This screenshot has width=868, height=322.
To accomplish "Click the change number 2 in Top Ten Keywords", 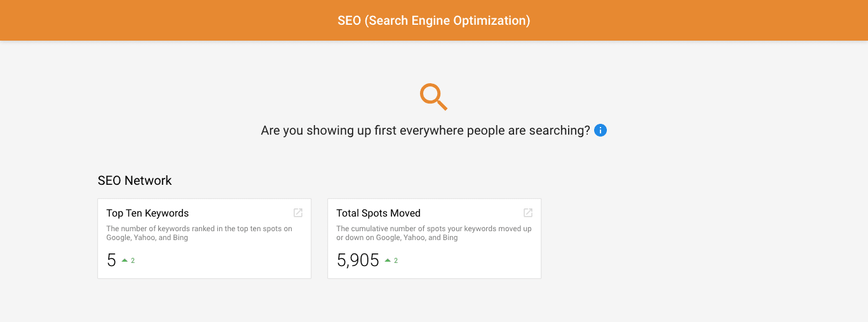I will tap(133, 260).
